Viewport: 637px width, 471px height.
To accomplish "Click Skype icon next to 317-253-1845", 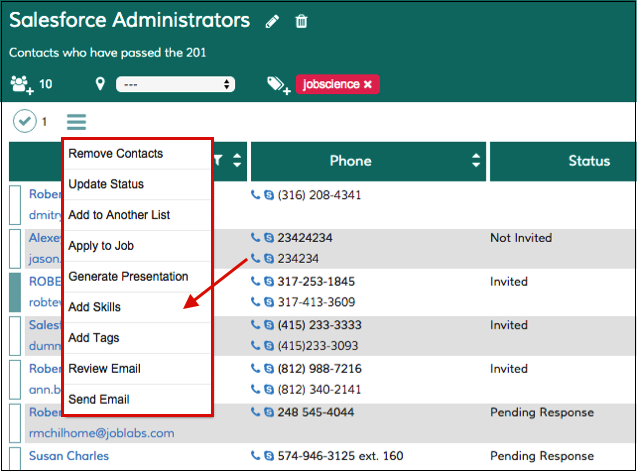I will pos(269,281).
